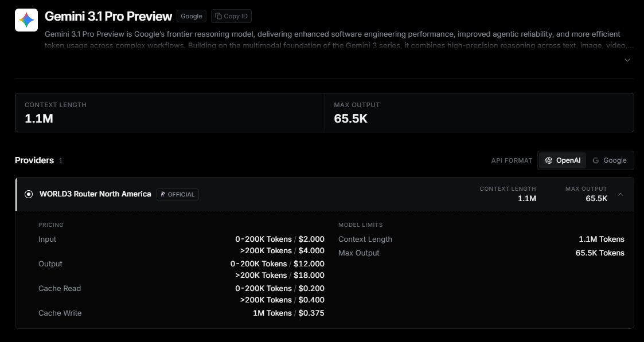Screen dimensions: 644x342
Task: Click the WORLD3 Router North America name
Action: [95, 194]
